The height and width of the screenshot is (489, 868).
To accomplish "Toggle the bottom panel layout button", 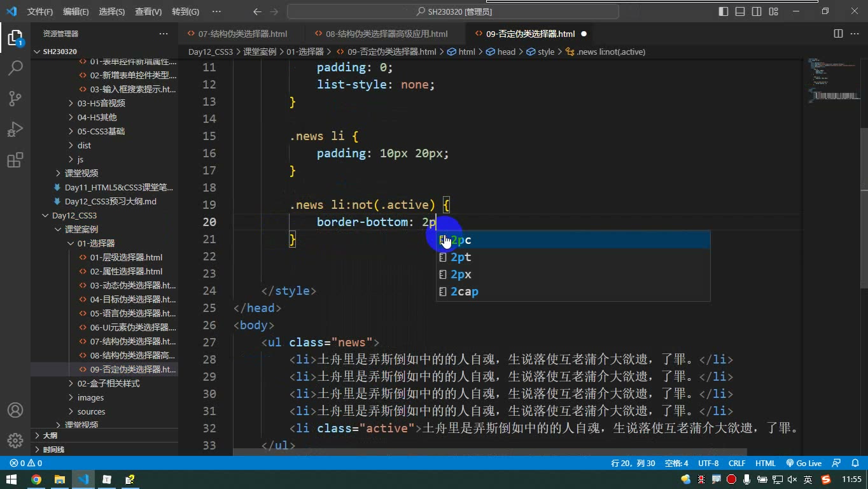I will pos(740,11).
